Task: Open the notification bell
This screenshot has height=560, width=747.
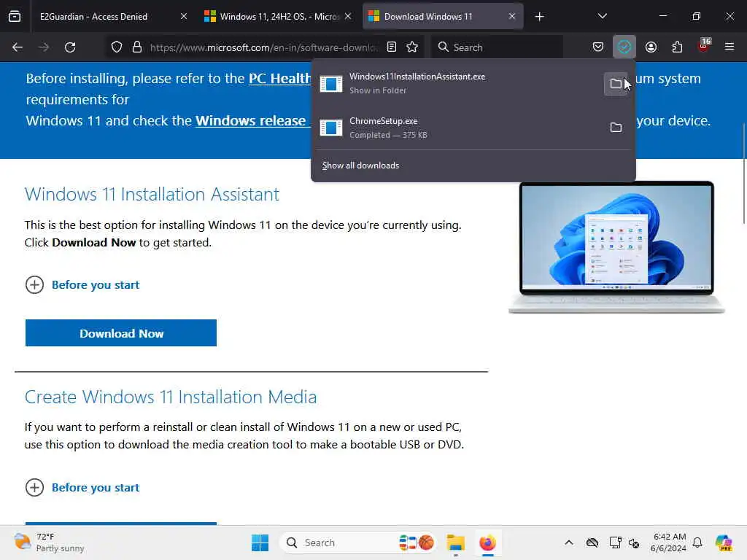Action: click(x=697, y=542)
